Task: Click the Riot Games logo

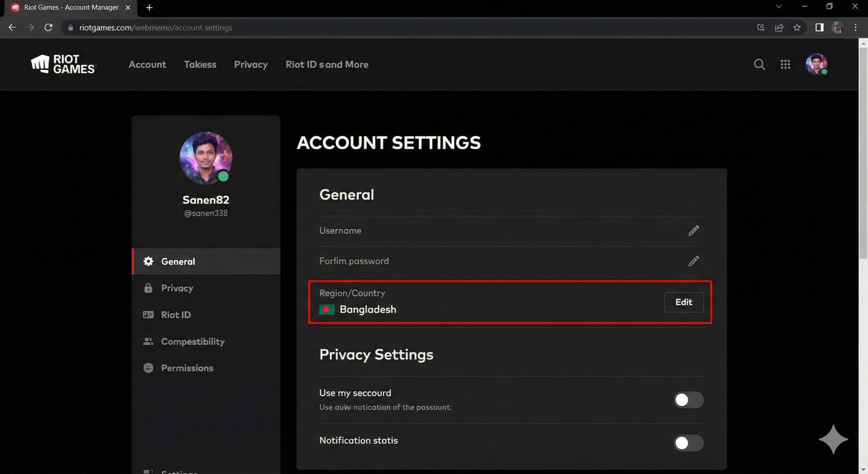Action: click(x=63, y=64)
